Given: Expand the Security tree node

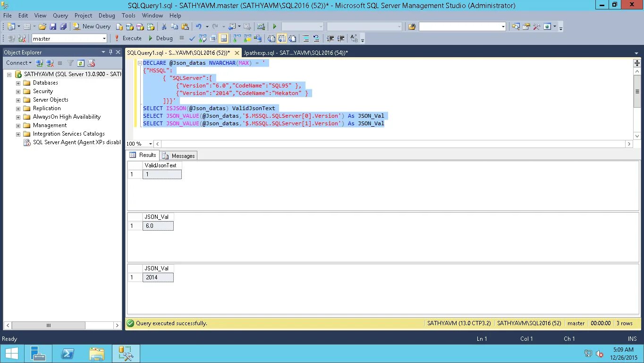Looking at the screenshot, I should (18, 91).
